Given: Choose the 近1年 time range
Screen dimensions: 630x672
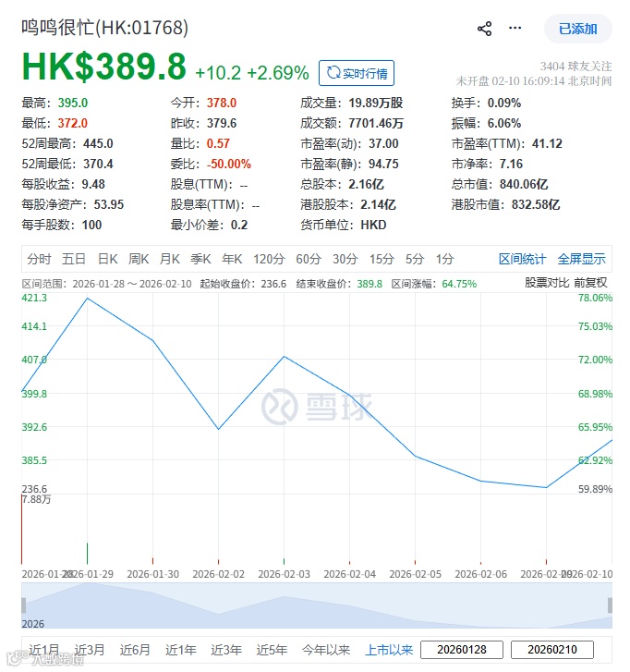Looking at the screenshot, I should point(181,650).
